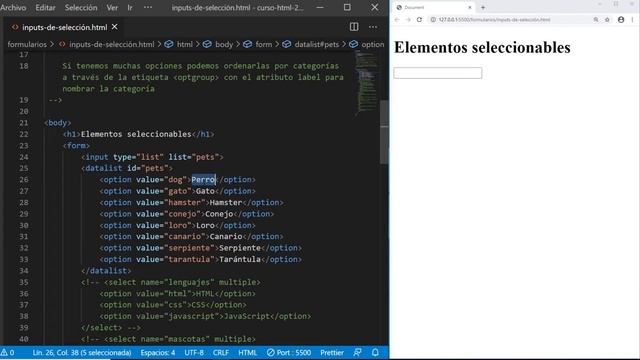Click the h1 text Elementos seleccionables in code

coord(136,134)
